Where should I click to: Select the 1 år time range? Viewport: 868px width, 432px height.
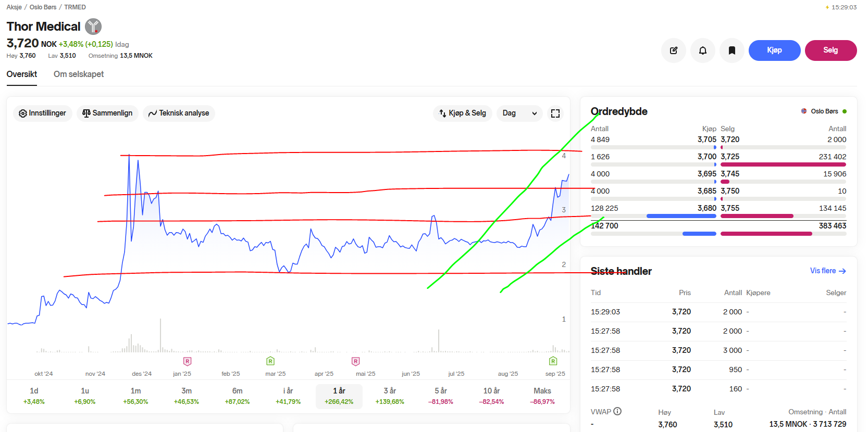(339, 396)
